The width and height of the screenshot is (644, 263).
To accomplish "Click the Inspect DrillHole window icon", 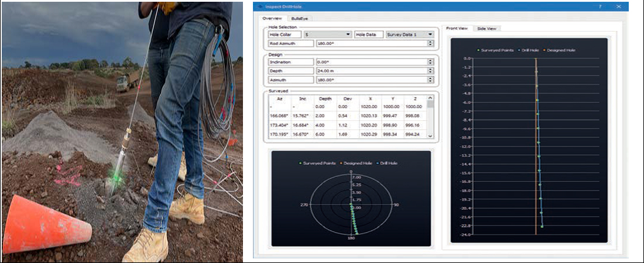I will (259, 6).
